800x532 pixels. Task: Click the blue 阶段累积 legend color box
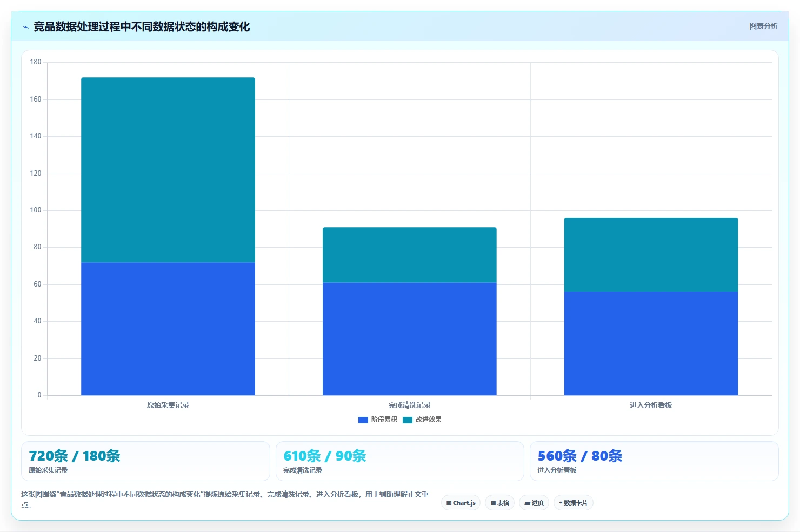click(363, 420)
